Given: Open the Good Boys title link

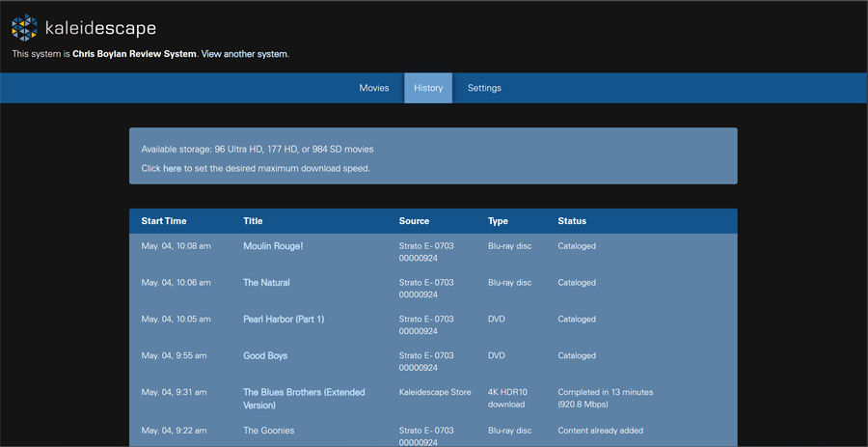Looking at the screenshot, I should click(x=265, y=355).
